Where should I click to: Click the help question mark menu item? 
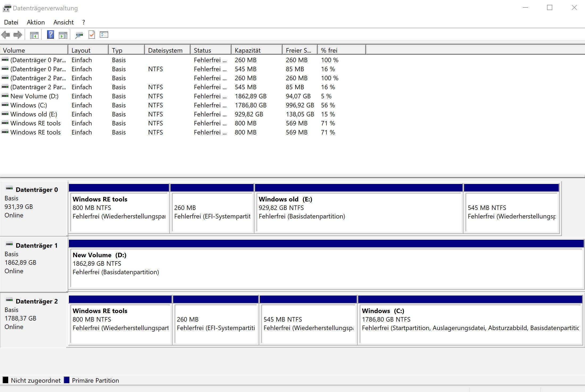[x=83, y=22]
